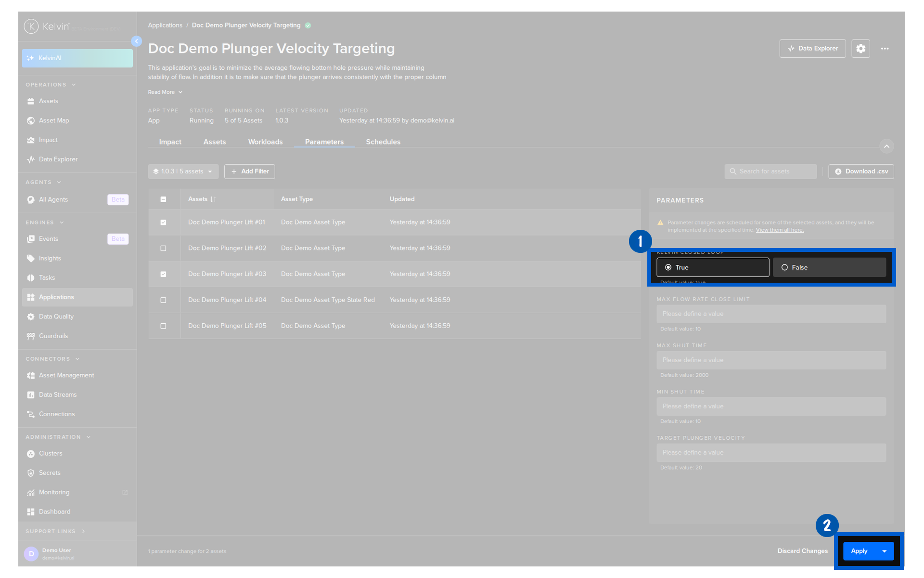This screenshot has width=924, height=578.
Task: Toggle the select-all assets checkbox
Action: (x=163, y=199)
